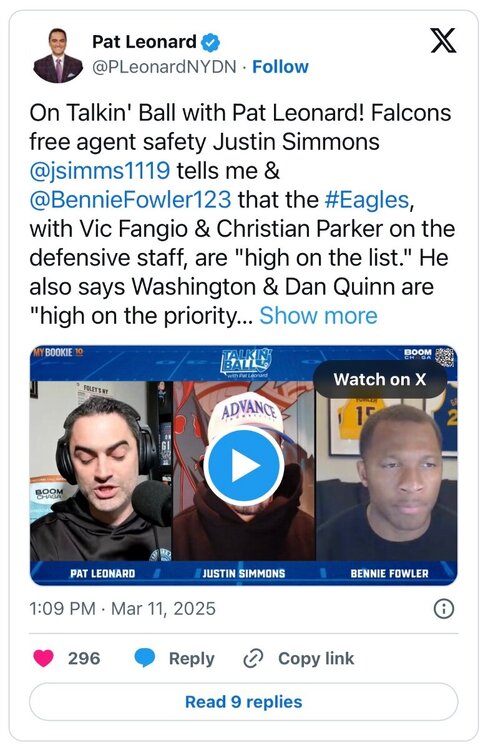Open the @jsimms1119 mention

click(x=99, y=171)
